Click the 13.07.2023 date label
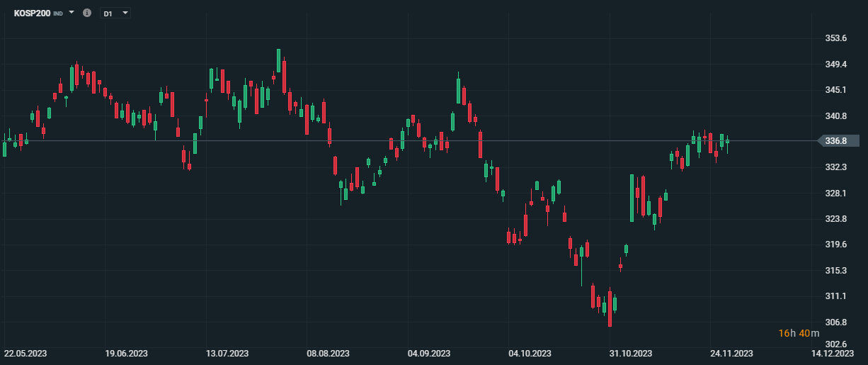 pos(227,353)
